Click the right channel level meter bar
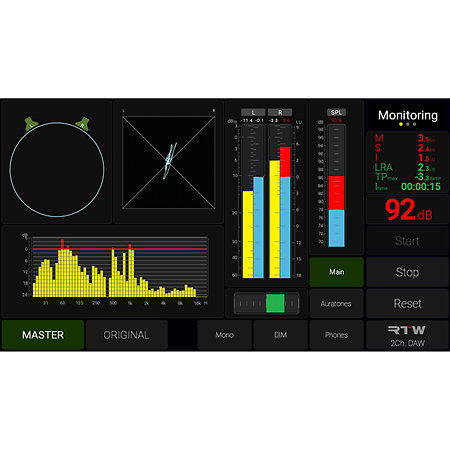 [x=280, y=201]
